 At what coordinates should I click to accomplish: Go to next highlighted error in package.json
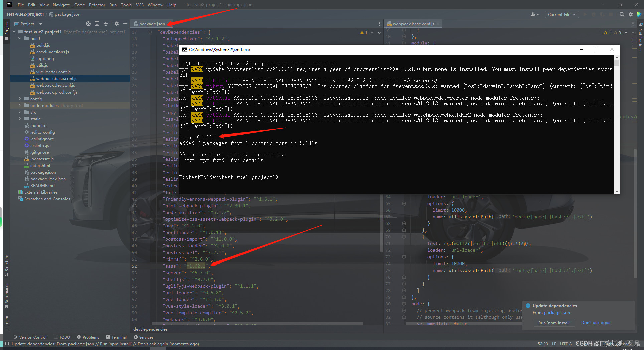click(379, 33)
